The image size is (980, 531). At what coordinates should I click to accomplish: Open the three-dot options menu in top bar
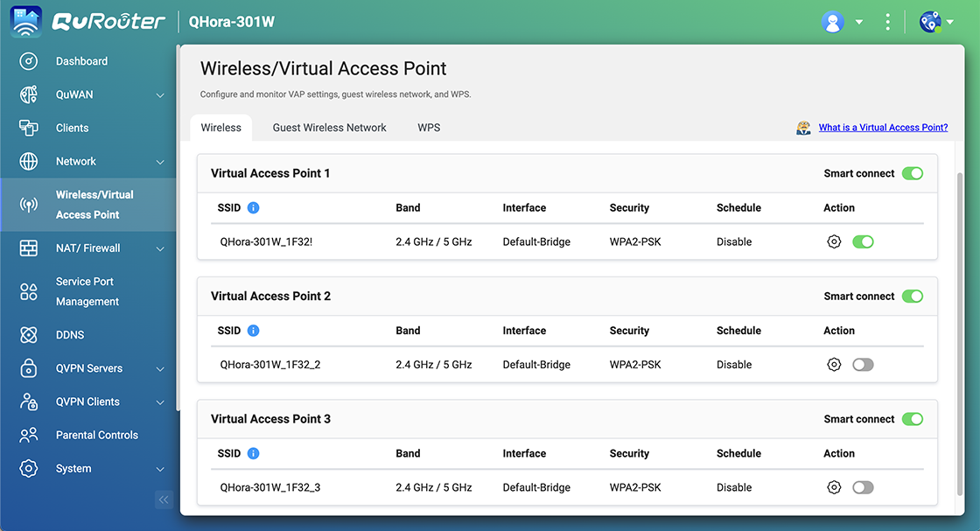(x=888, y=22)
